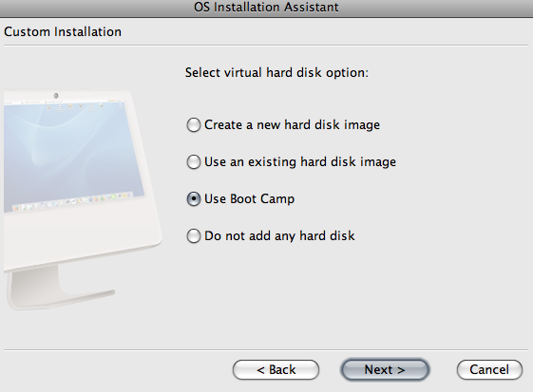Click the iMac camera dot above the display
The image size is (533, 392).
56,96
